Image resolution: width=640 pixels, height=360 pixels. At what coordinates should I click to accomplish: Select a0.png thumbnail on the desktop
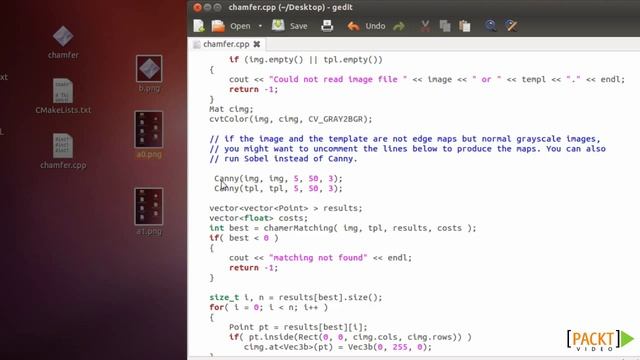coord(149,135)
